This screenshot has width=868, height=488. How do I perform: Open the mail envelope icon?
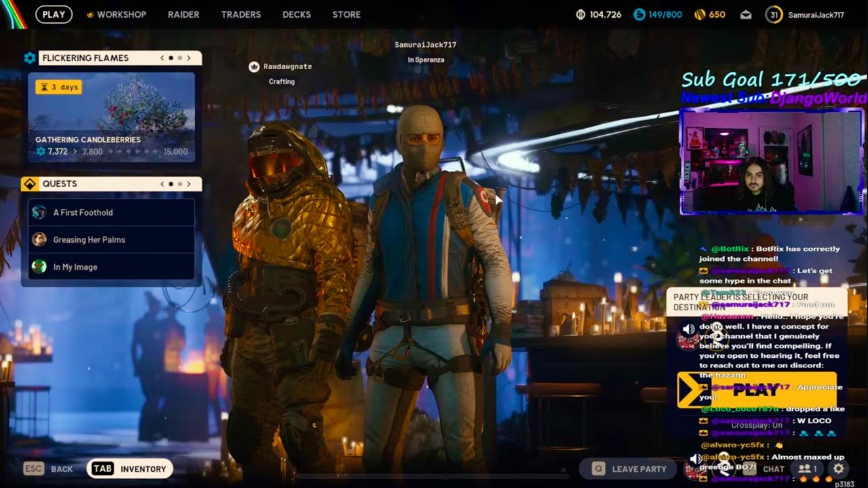pyautogui.click(x=746, y=14)
